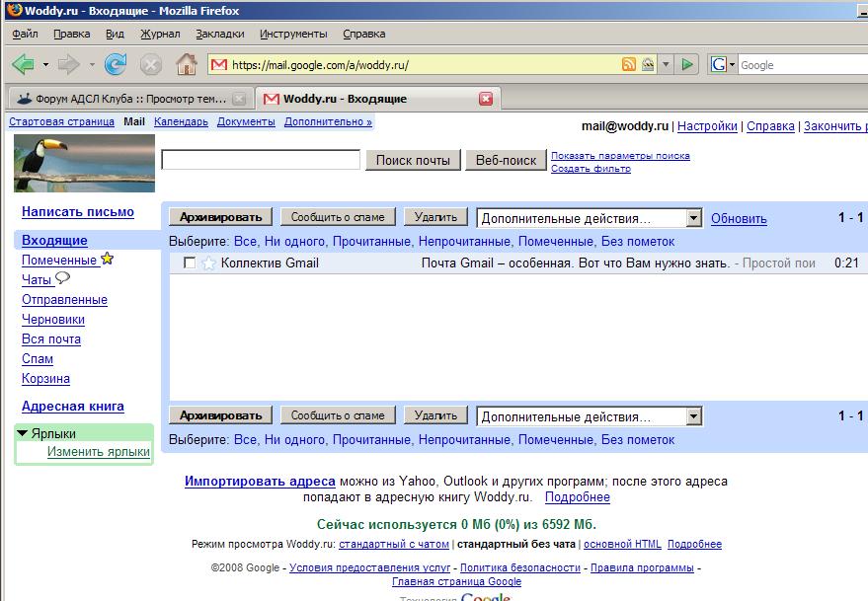Go to the Home page icon
The height and width of the screenshot is (601, 868).
(x=187, y=65)
